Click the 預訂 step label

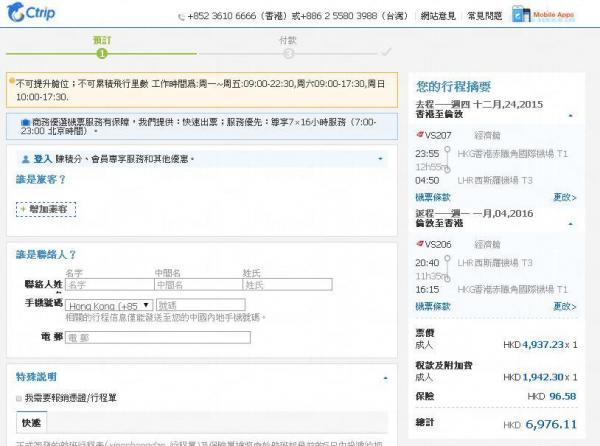pos(102,40)
